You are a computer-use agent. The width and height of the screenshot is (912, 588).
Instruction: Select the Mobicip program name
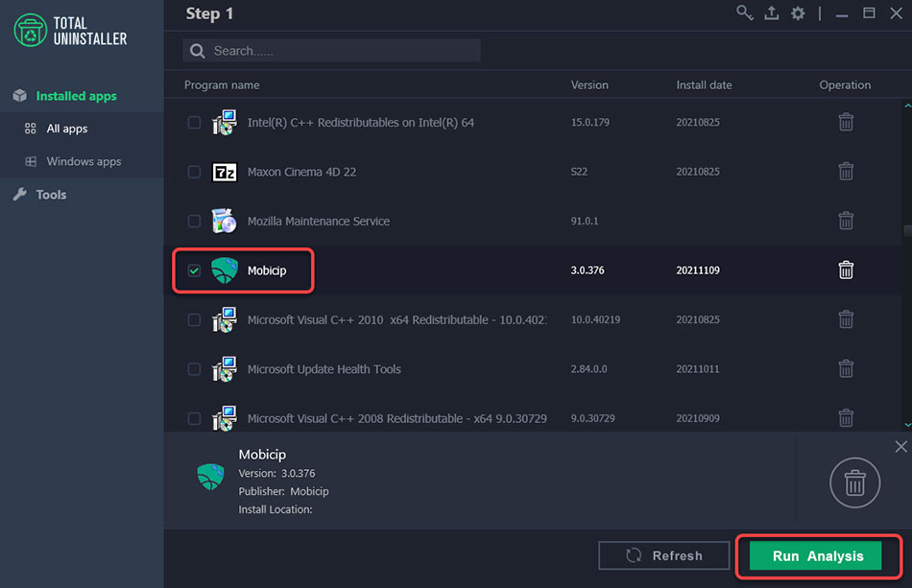click(267, 270)
